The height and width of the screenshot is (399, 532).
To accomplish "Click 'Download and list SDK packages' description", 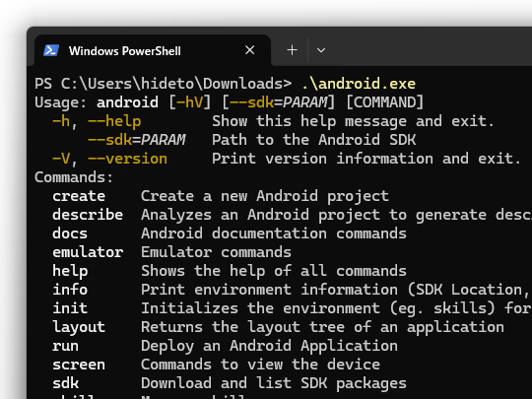I will (274, 383).
